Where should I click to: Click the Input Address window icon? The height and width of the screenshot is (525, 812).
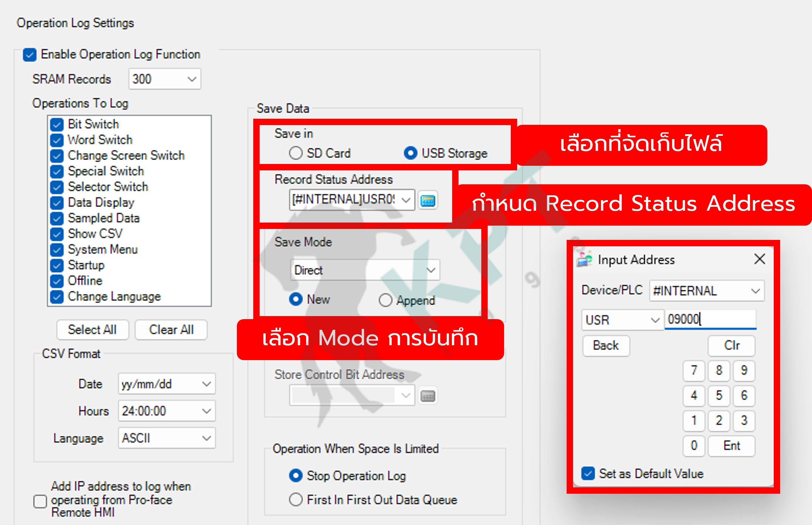(585, 259)
